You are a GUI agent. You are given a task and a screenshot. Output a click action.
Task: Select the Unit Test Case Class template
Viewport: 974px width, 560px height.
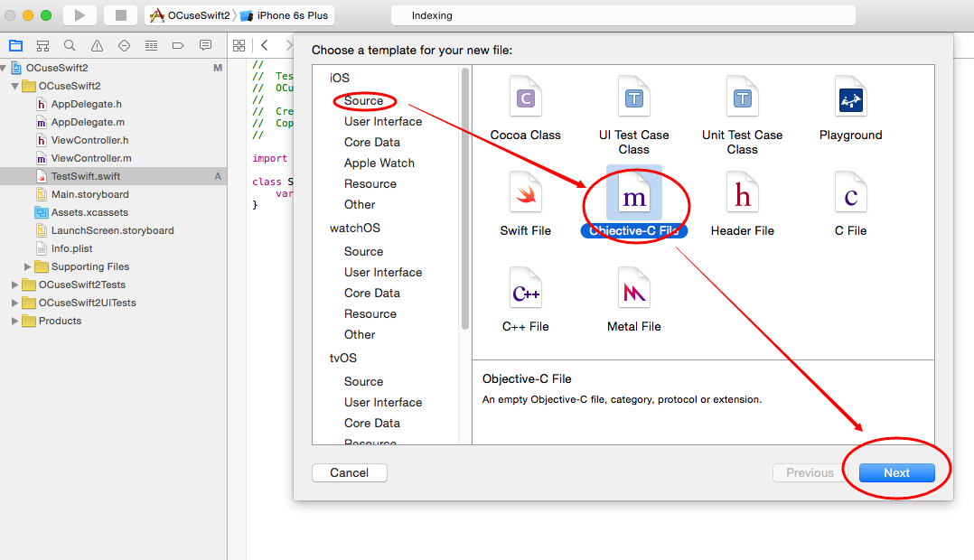tap(743, 116)
